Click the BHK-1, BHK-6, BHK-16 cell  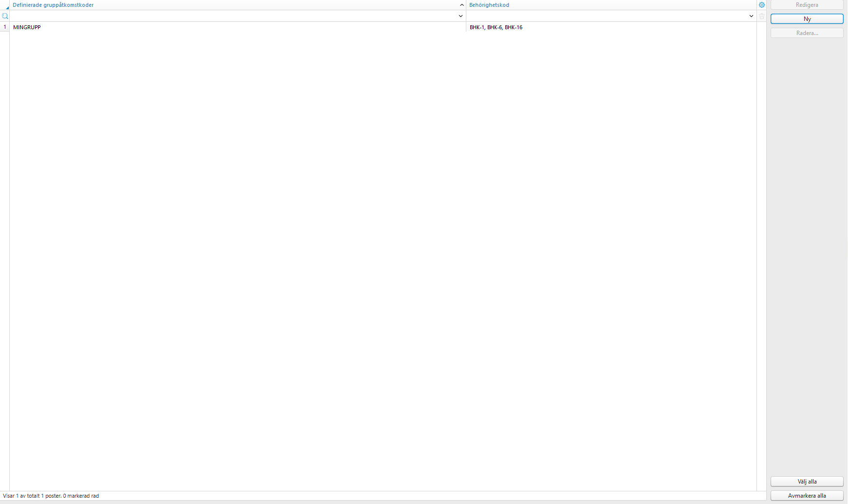click(x=496, y=27)
